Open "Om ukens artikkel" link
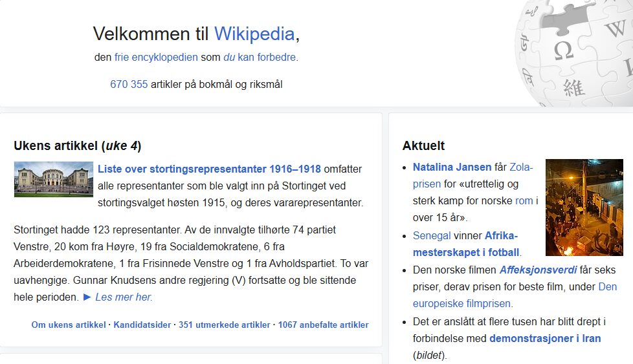This screenshot has height=364, width=633. click(68, 325)
